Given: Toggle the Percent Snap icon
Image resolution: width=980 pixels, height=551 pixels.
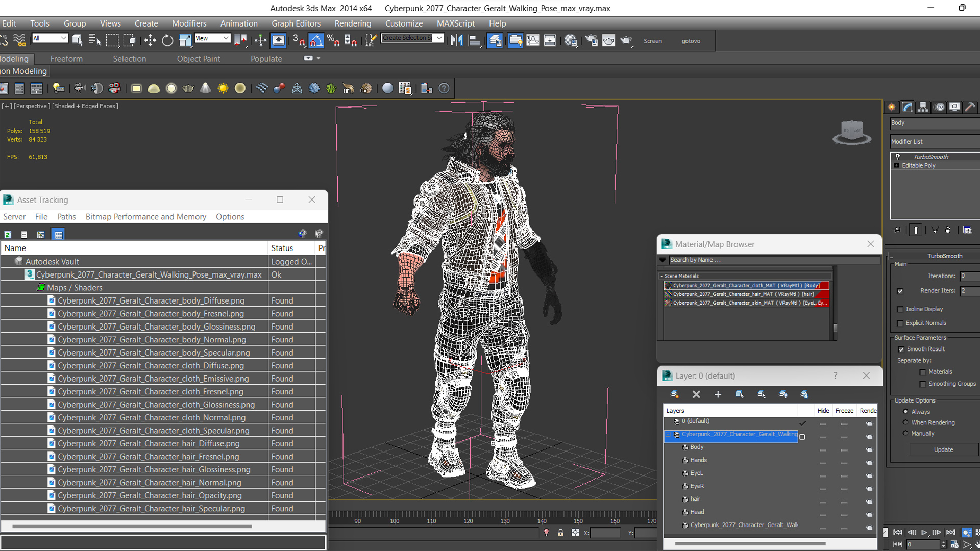Looking at the screenshot, I should tap(333, 41).
